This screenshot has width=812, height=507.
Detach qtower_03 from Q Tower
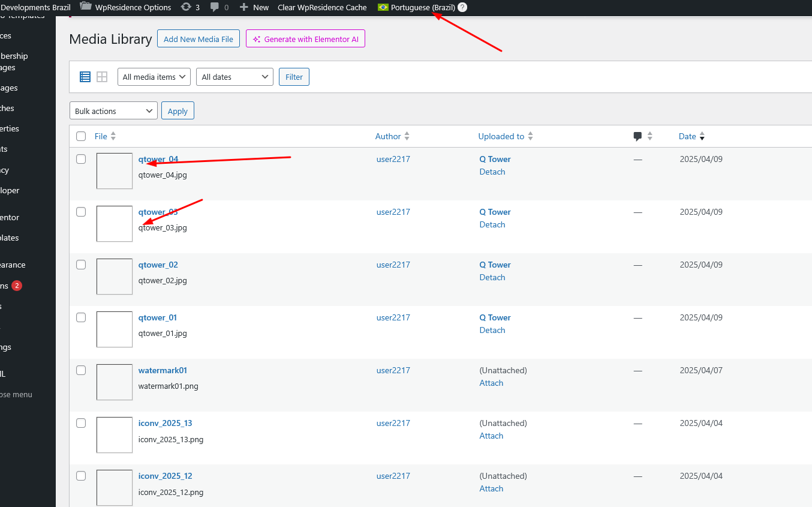coord(492,224)
